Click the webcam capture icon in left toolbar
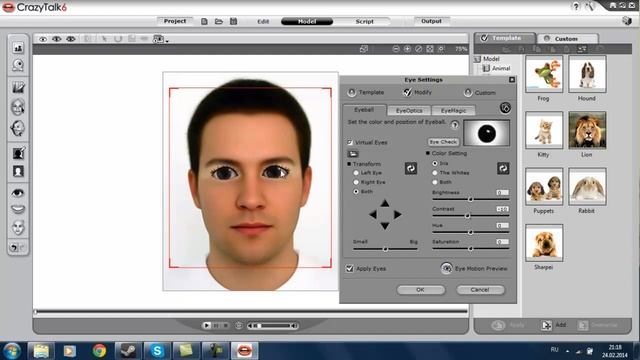Viewport: 640px width, 360px height. 18,65
